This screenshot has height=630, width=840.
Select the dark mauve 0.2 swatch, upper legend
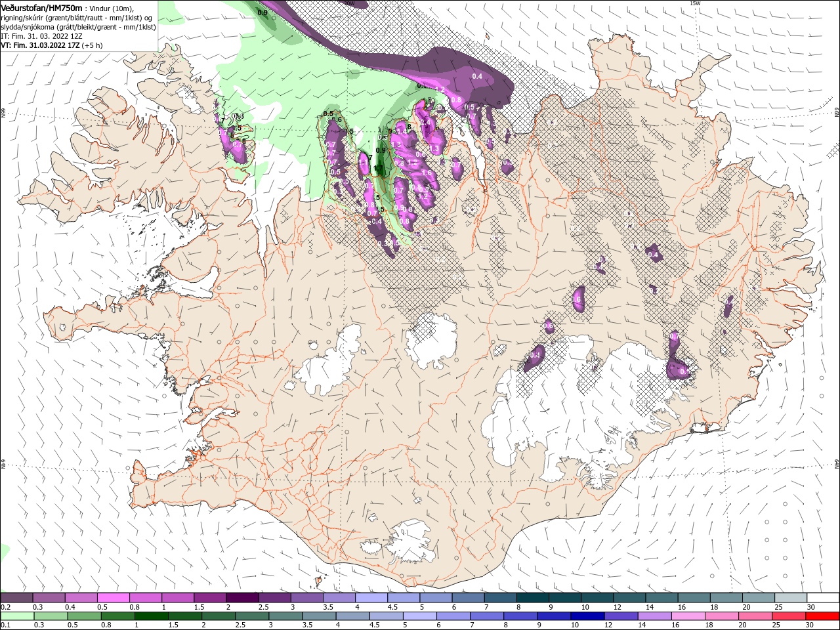tap(16, 598)
